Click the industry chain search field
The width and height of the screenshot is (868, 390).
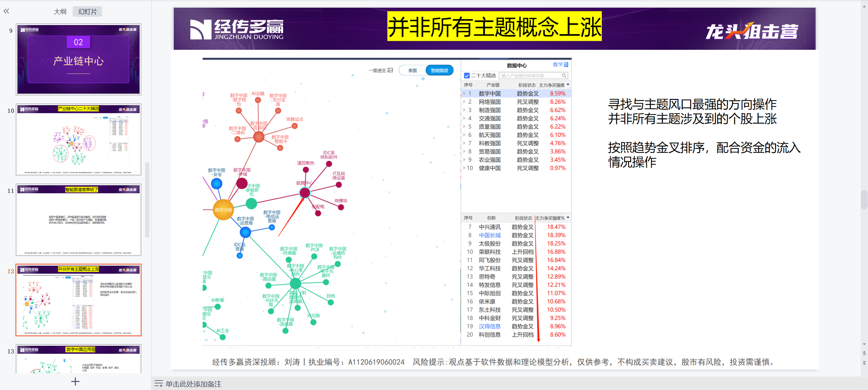click(x=533, y=76)
